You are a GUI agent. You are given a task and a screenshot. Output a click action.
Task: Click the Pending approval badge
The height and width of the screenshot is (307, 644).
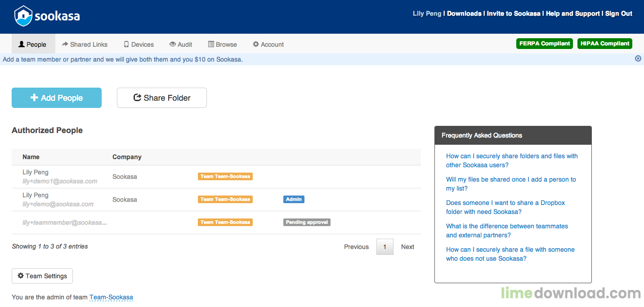[x=307, y=222]
